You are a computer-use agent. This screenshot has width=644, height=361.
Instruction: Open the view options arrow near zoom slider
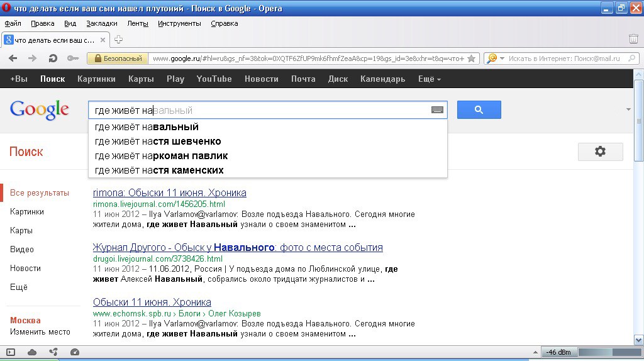pyautogui.click(x=535, y=352)
